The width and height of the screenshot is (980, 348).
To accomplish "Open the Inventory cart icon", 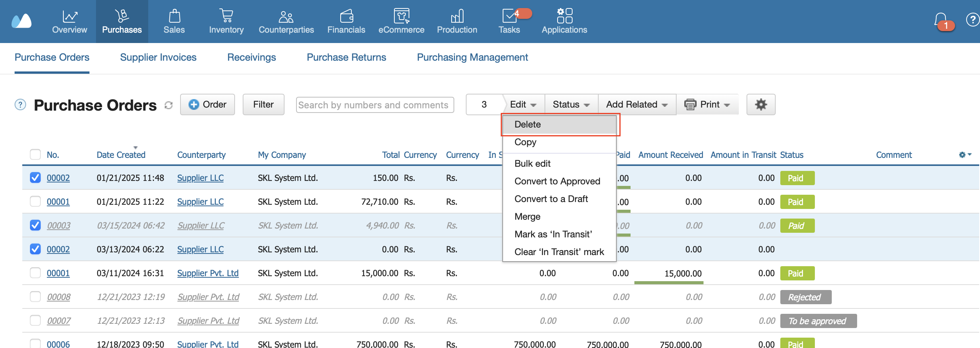I will pos(226,16).
